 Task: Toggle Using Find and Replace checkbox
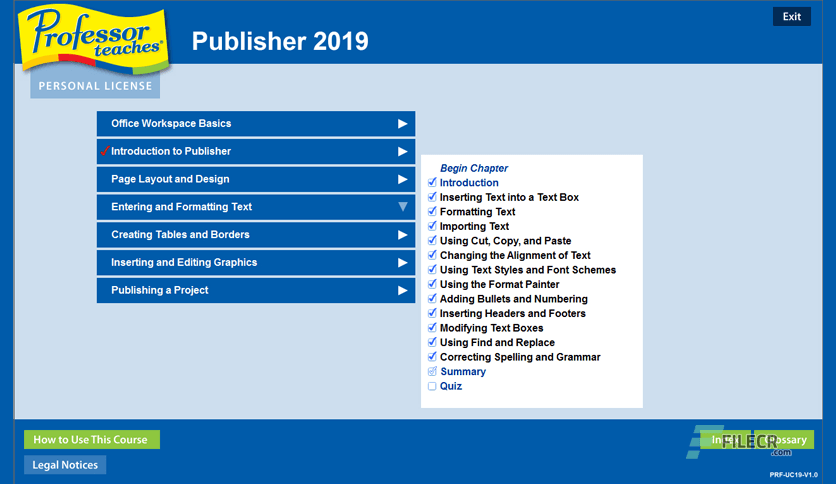[x=432, y=342]
